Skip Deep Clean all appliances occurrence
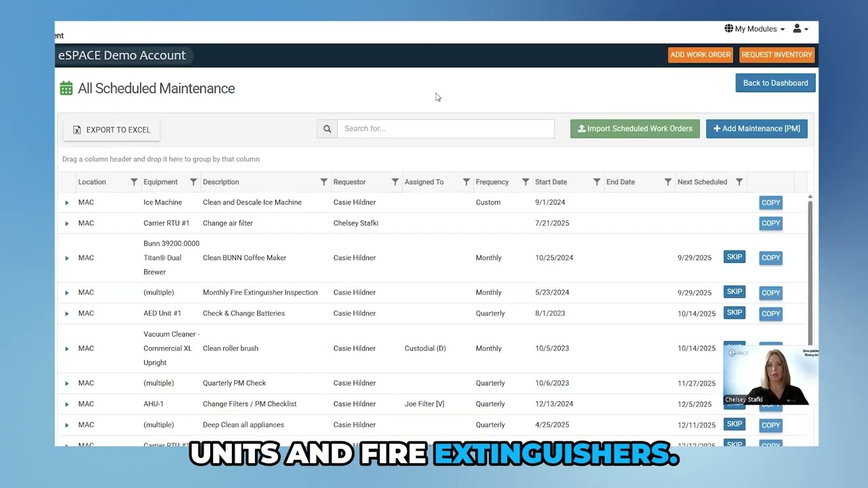The width and height of the screenshot is (868, 488). coord(734,424)
